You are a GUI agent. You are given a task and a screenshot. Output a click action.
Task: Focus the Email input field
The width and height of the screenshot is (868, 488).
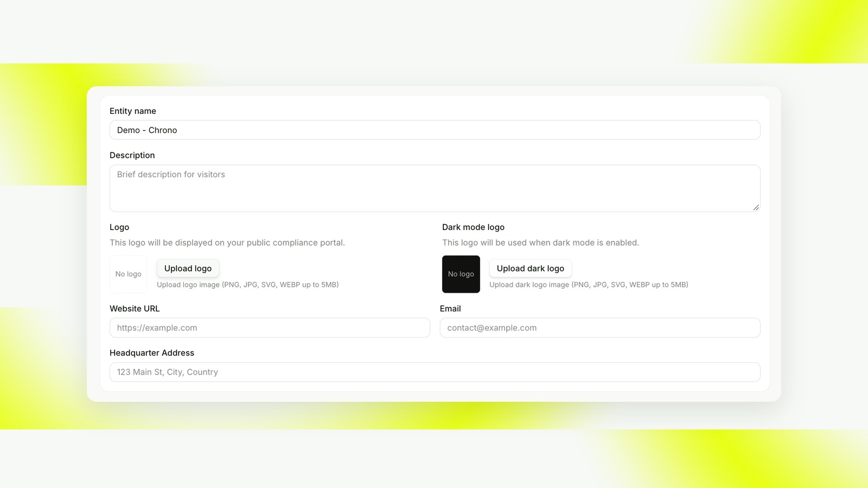pyautogui.click(x=600, y=328)
